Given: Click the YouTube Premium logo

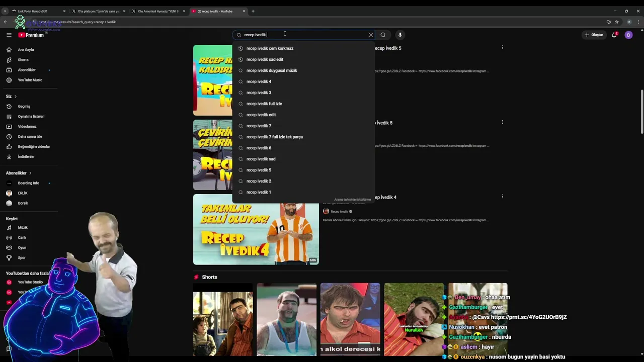Looking at the screenshot, I should coord(31,35).
